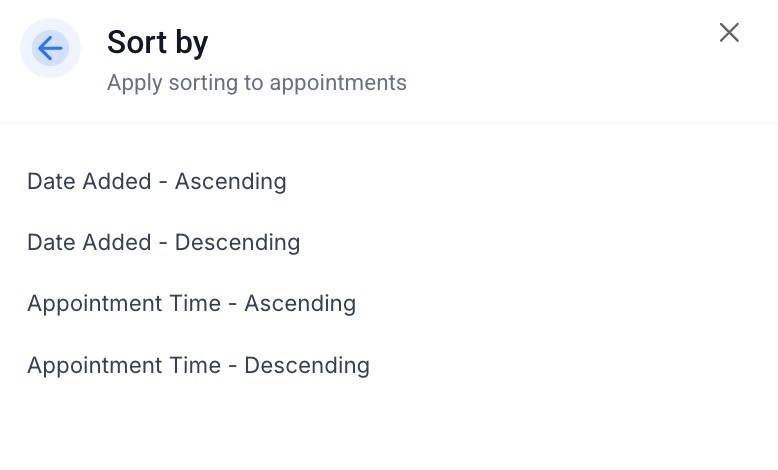778x470 pixels.
Task: Choose Date Added - Descending option
Action: 163,243
